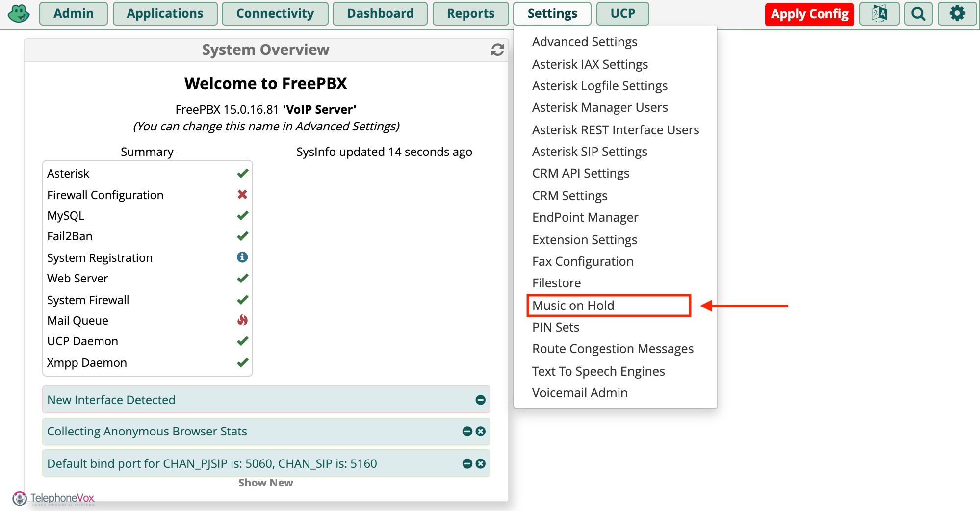Click the System Registration info icon
Image resolution: width=980 pixels, height=511 pixels.
[242, 257]
